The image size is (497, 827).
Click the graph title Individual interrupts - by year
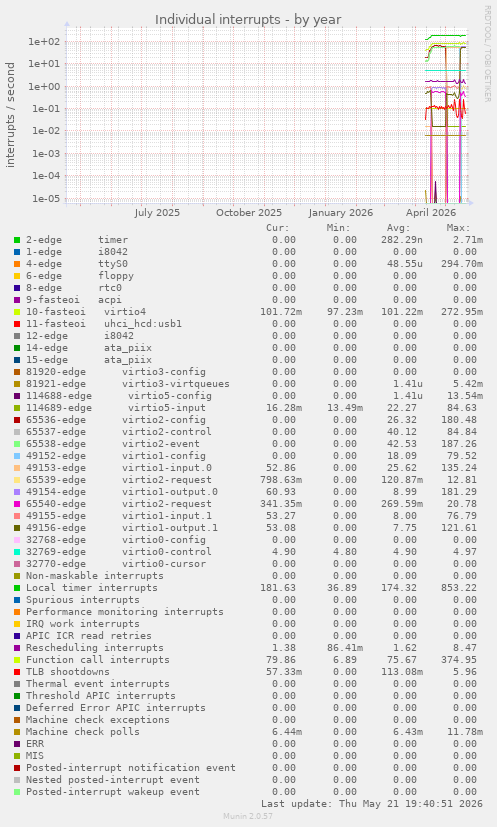[x=248, y=20]
